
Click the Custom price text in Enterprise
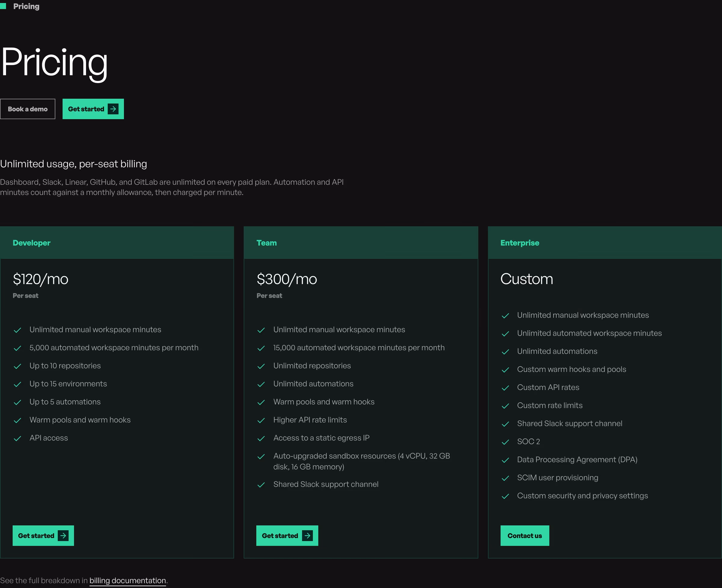(526, 279)
